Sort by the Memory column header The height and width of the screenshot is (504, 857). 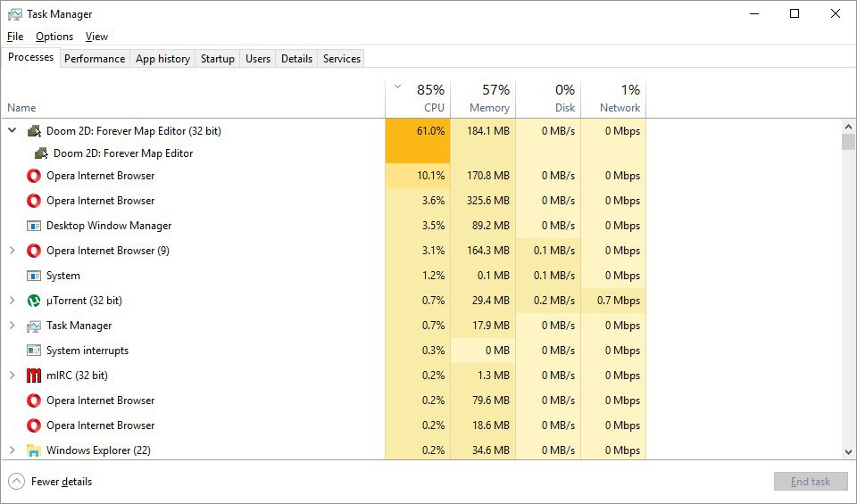tap(483, 99)
